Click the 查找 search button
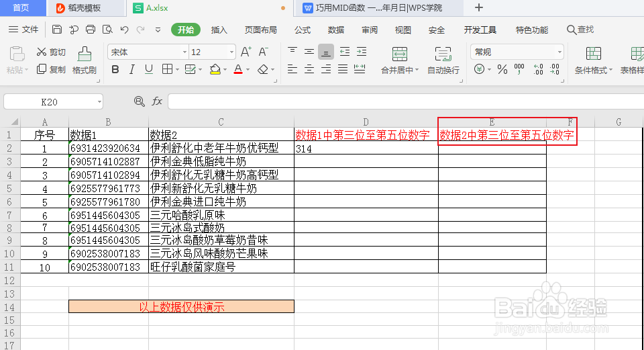Viewport: 644px width, 350px height. (x=580, y=30)
